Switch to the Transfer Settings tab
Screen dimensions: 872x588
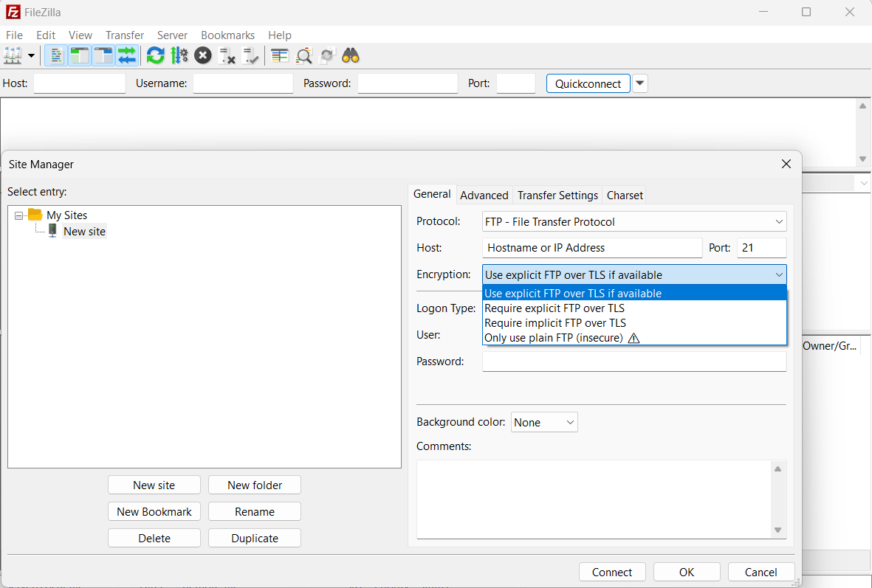click(x=557, y=195)
